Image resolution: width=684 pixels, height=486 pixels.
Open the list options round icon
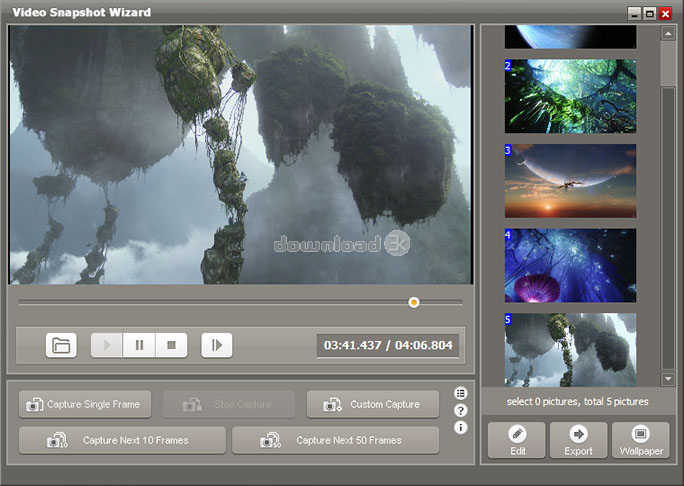tap(461, 393)
